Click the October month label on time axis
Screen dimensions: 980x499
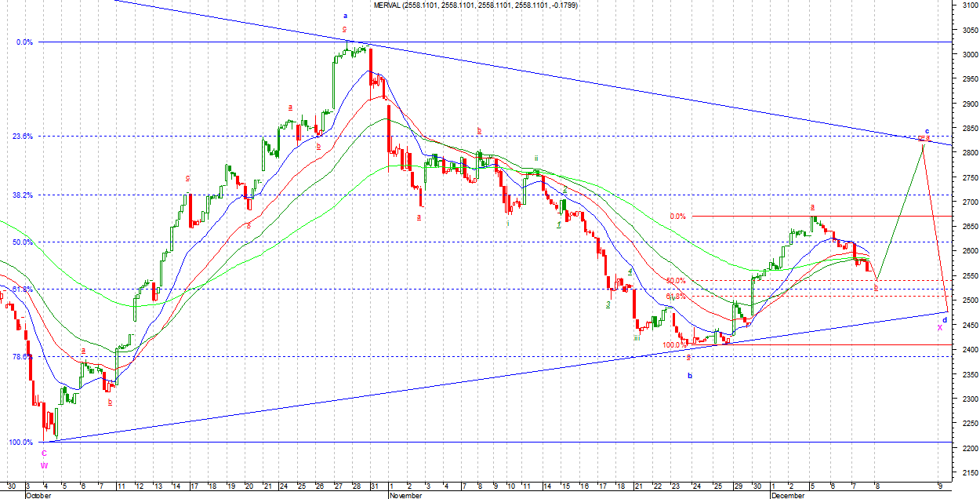point(41,495)
